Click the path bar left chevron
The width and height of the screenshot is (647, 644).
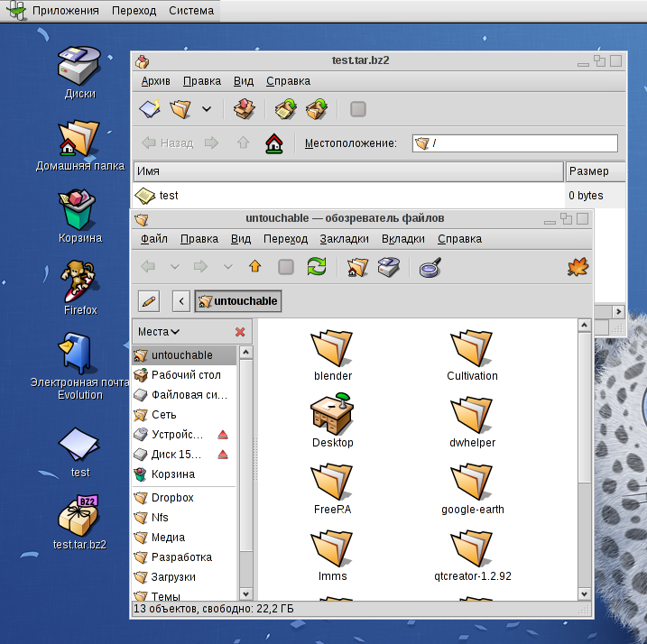pyautogui.click(x=181, y=301)
